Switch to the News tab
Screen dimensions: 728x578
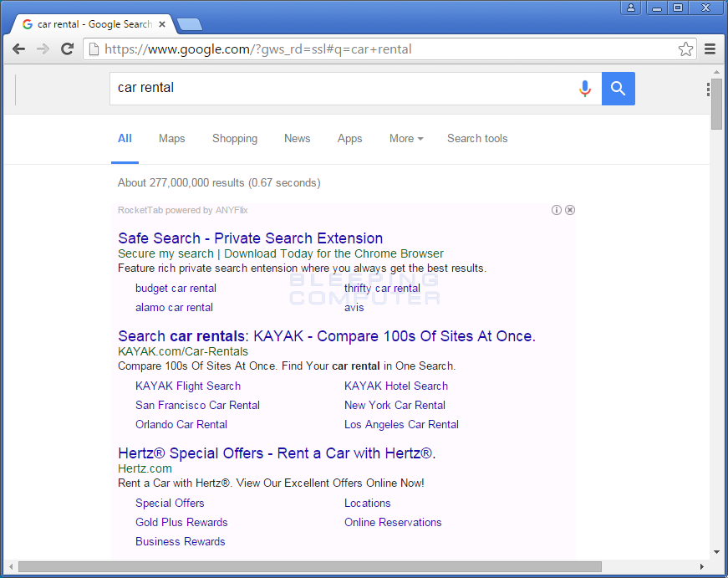(298, 139)
